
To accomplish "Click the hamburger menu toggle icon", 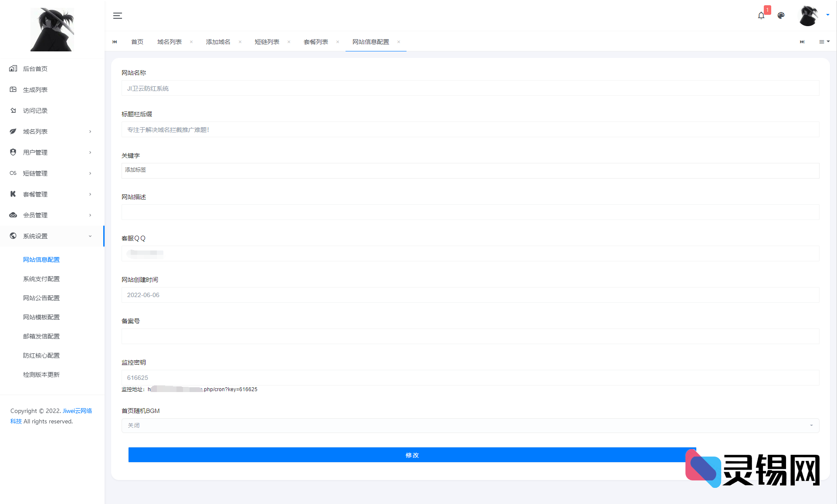I will [x=117, y=16].
